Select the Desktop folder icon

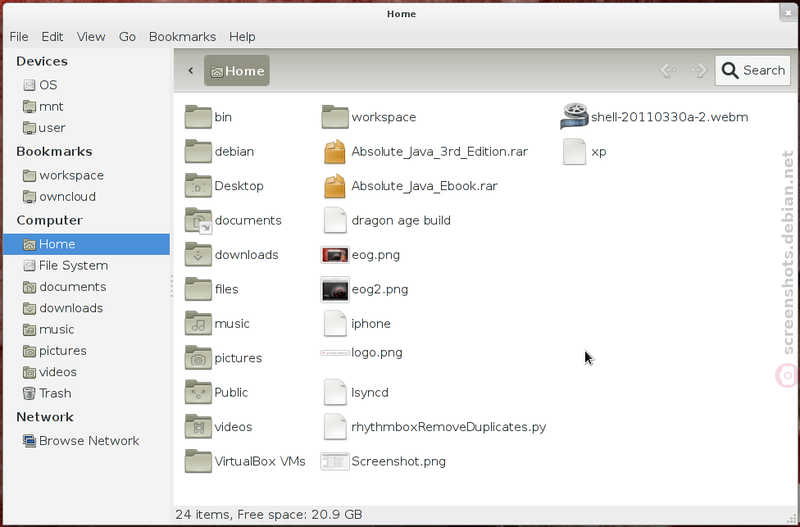click(x=198, y=186)
